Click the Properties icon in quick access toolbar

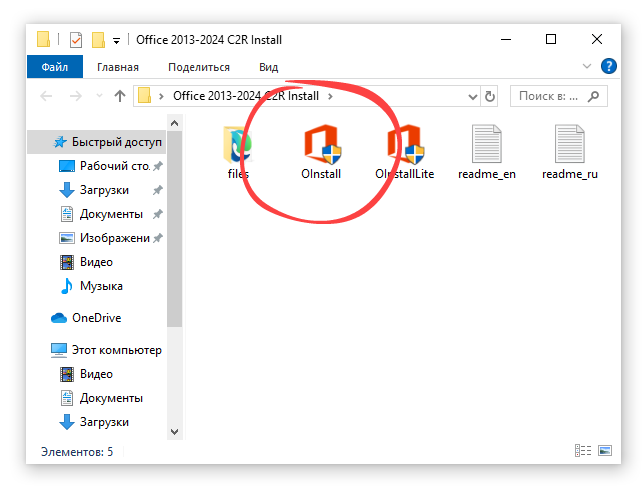[76, 40]
